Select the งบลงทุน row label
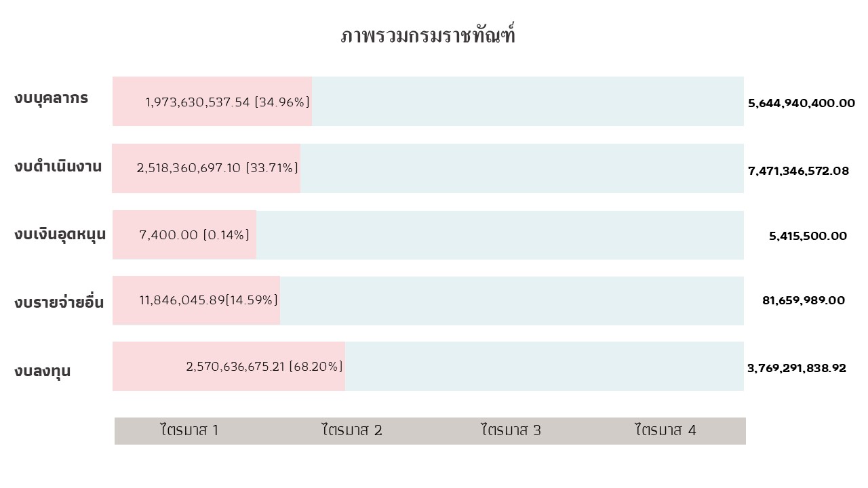This screenshot has width=868, height=488. pos(42,371)
